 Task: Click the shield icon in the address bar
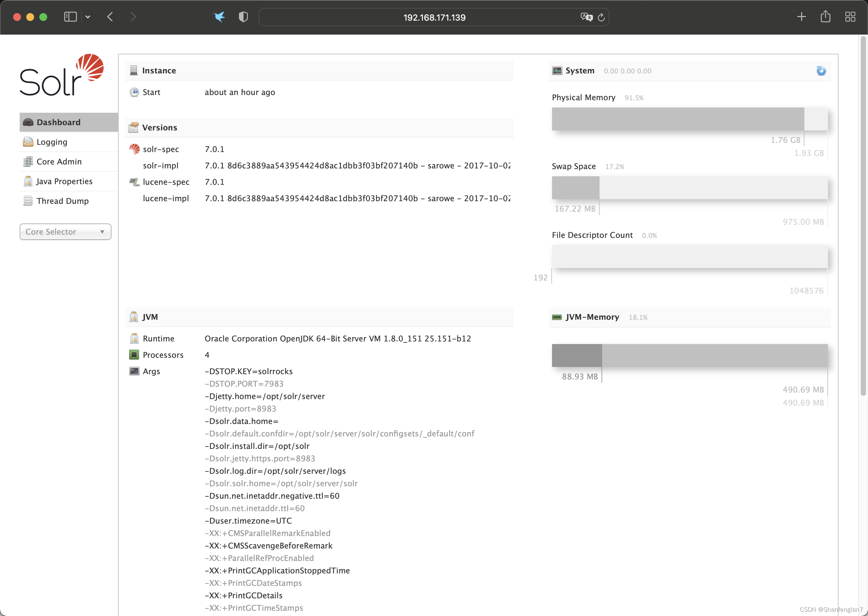[243, 17]
